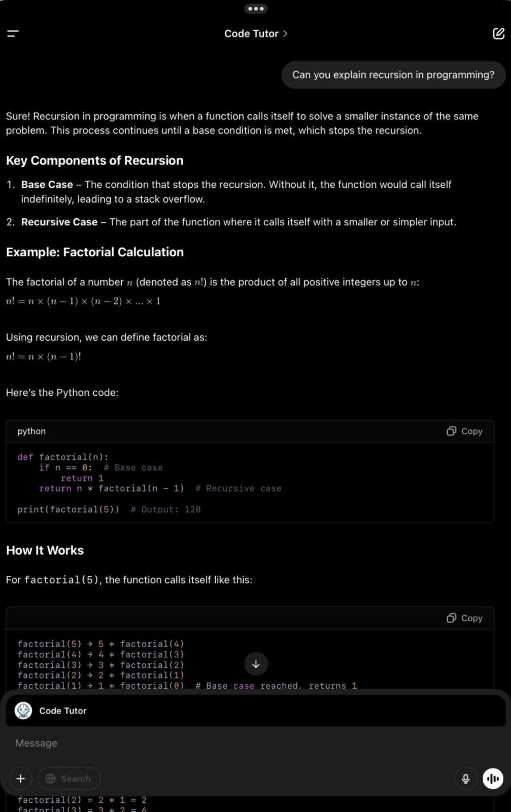This screenshot has width=511, height=812.
Task: Click the Code Tutor label above Message
Action: pyautogui.click(x=63, y=711)
